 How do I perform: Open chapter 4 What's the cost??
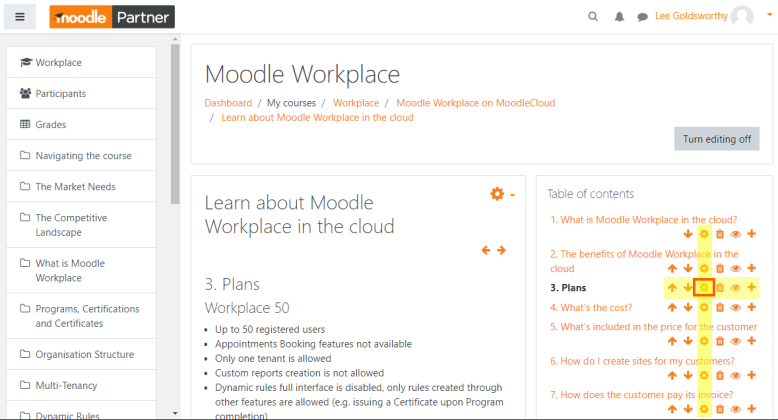[591, 307]
